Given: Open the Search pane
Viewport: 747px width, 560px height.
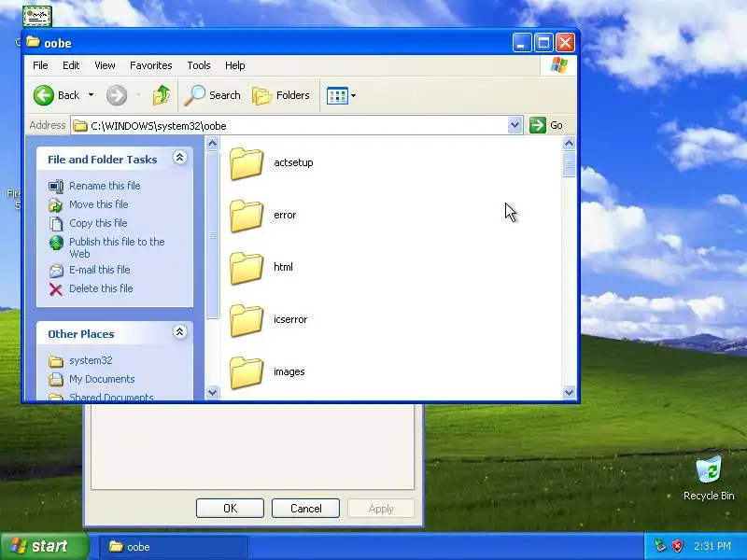Looking at the screenshot, I should 213,95.
